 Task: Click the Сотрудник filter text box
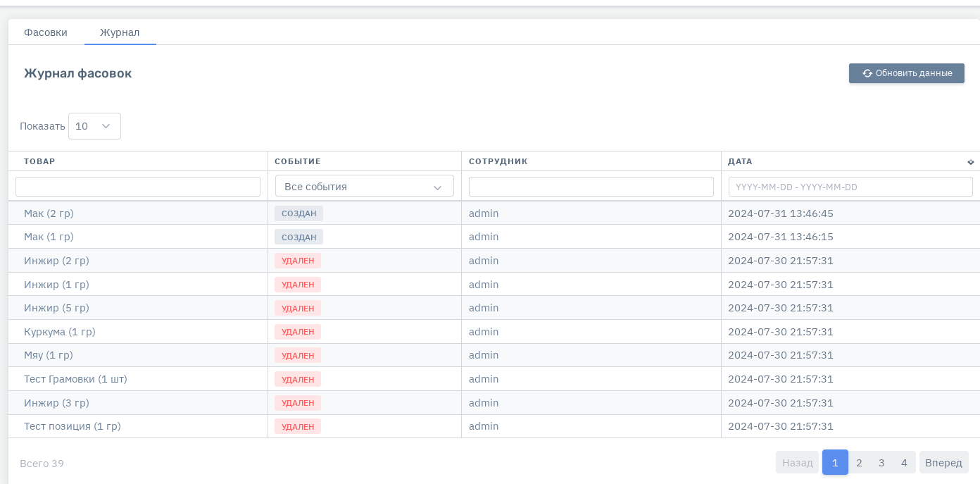tap(591, 187)
